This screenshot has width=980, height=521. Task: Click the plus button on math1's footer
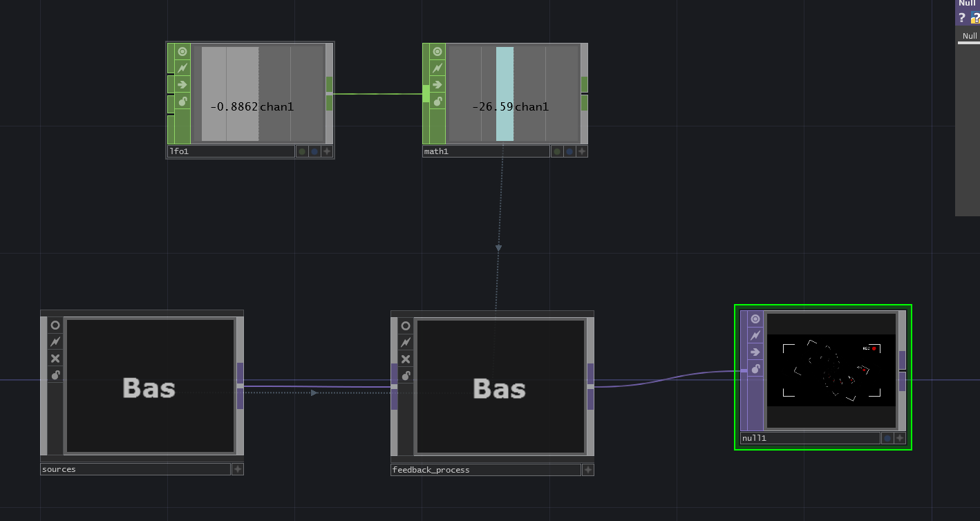pos(582,151)
